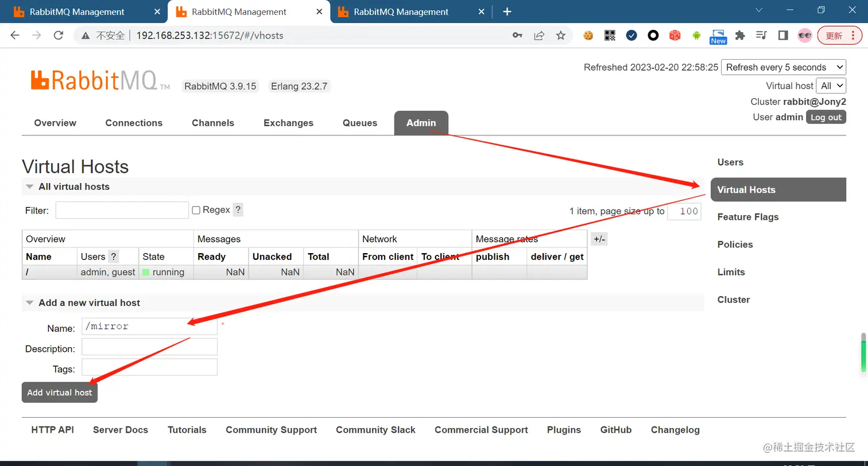Image resolution: width=868 pixels, height=466 pixels.
Task: Click the red 更新 update button
Action: pyautogui.click(x=840, y=36)
